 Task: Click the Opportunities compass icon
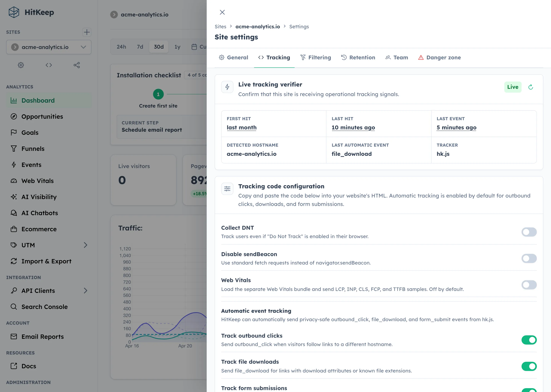pos(14,117)
